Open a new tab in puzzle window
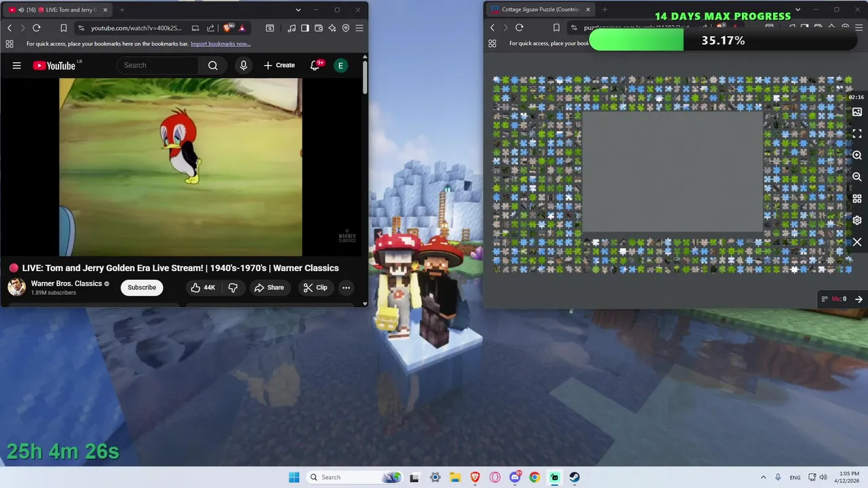The image size is (868, 488). (605, 9)
